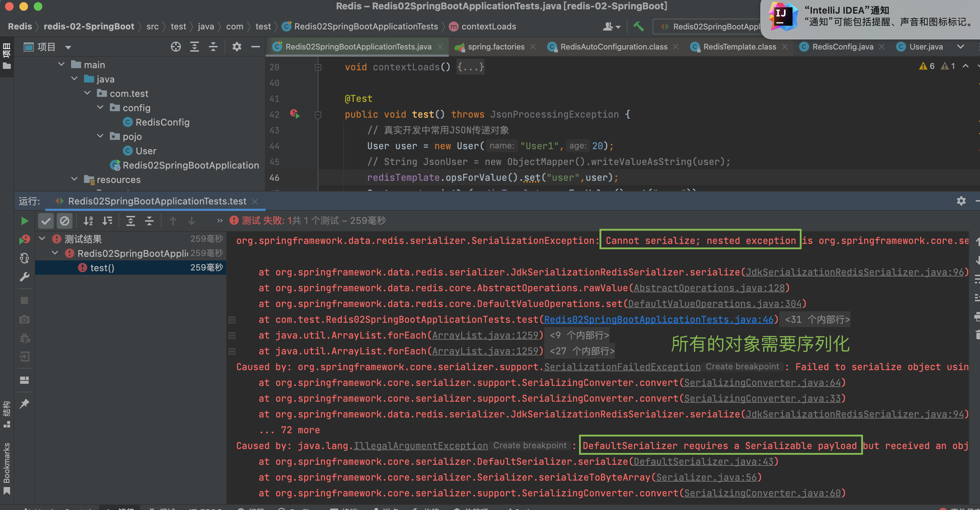980x510 pixels.
Task: Open the 项目 view dropdown arrow
Action: [68, 47]
